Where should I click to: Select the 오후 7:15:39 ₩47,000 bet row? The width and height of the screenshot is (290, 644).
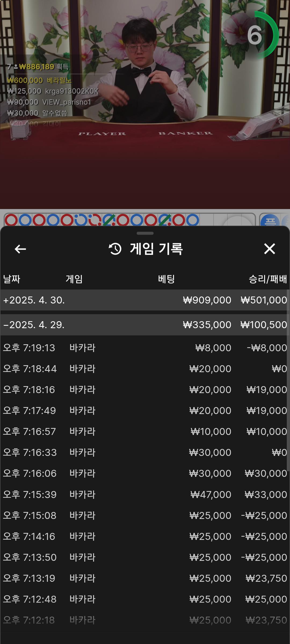[x=145, y=494]
